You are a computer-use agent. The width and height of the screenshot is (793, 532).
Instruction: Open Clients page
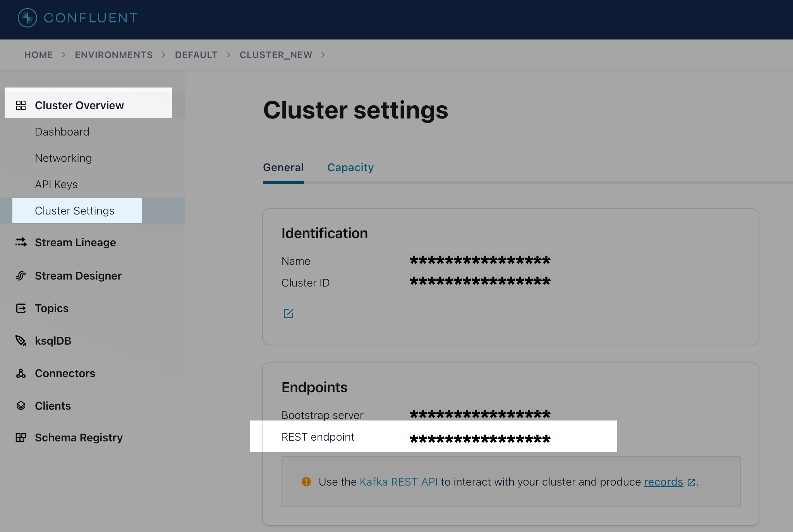tap(53, 406)
